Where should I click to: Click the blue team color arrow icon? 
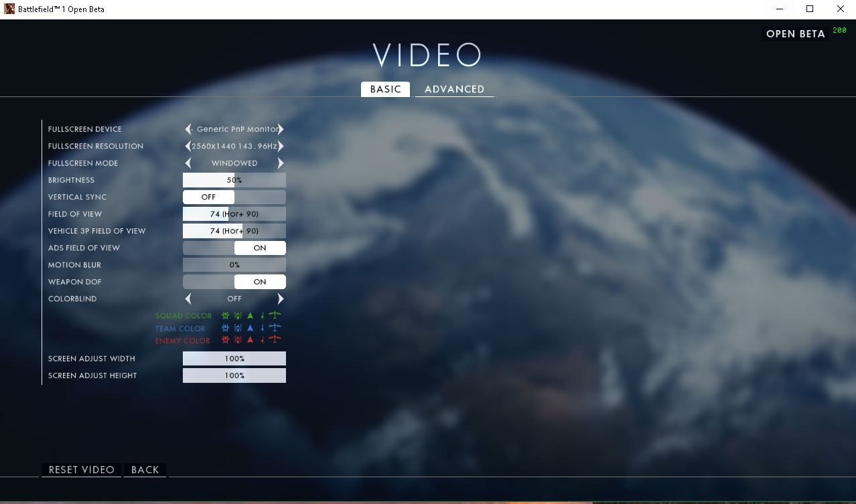251,328
